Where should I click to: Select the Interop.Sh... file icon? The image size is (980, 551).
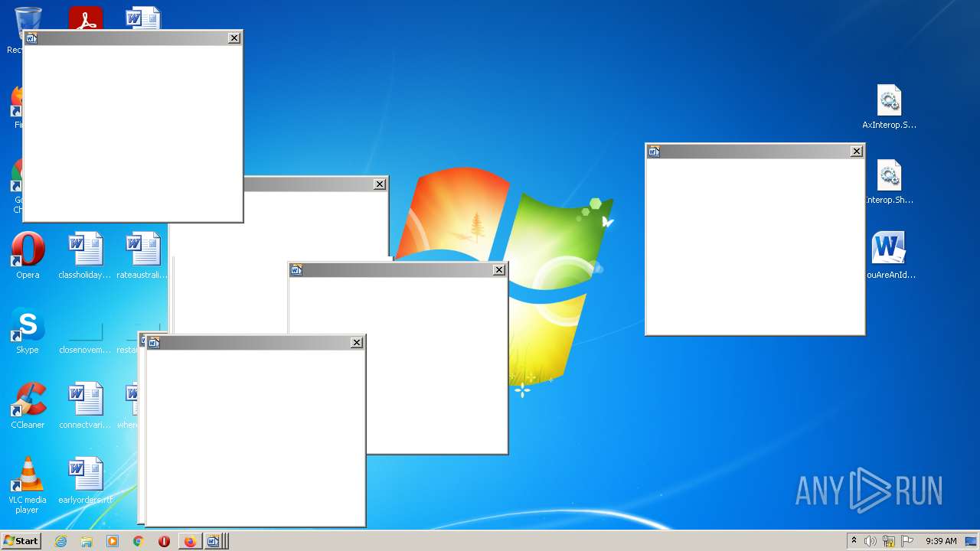(889, 181)
